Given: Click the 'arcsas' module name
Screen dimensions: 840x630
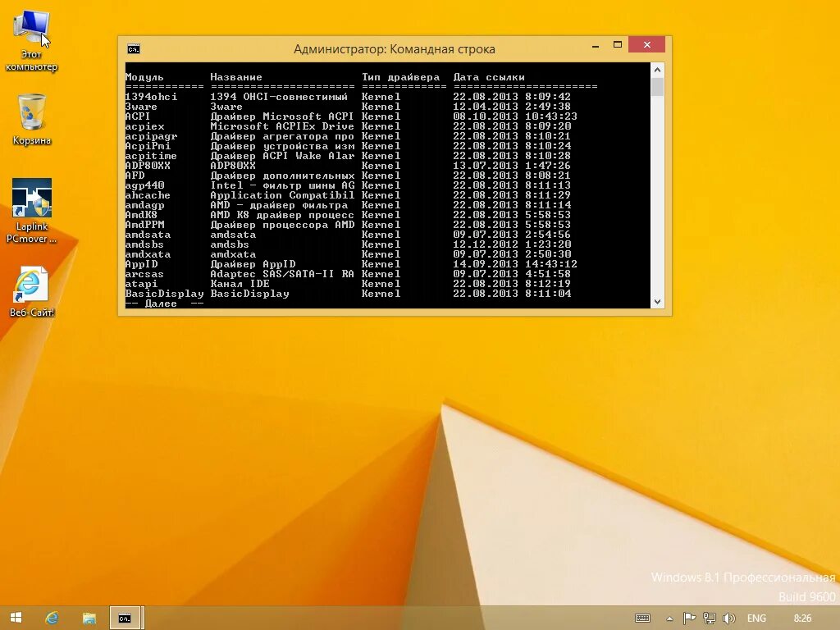Looking at the screenshot, I should pyautogui.click(x=144, y=274).
